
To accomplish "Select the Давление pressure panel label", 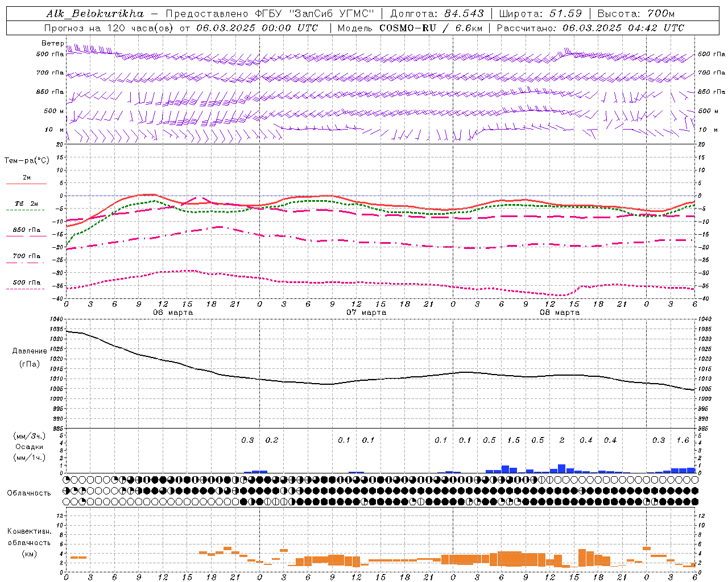I will click(x=30, y=351).
